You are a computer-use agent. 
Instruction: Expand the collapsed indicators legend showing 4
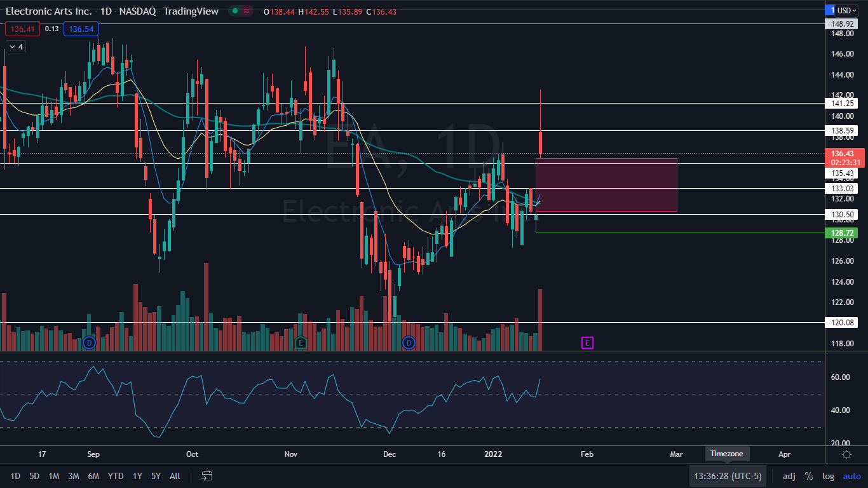pos(15,46)
